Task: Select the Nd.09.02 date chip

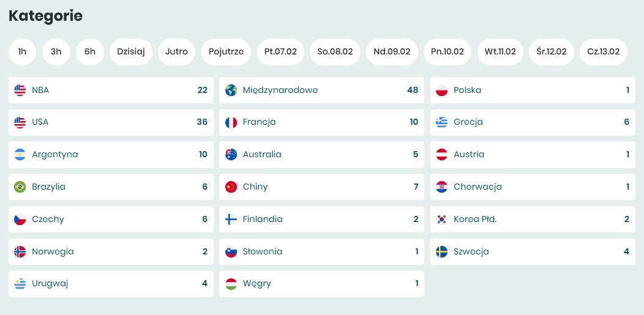Action: click(x=392, y=52)
